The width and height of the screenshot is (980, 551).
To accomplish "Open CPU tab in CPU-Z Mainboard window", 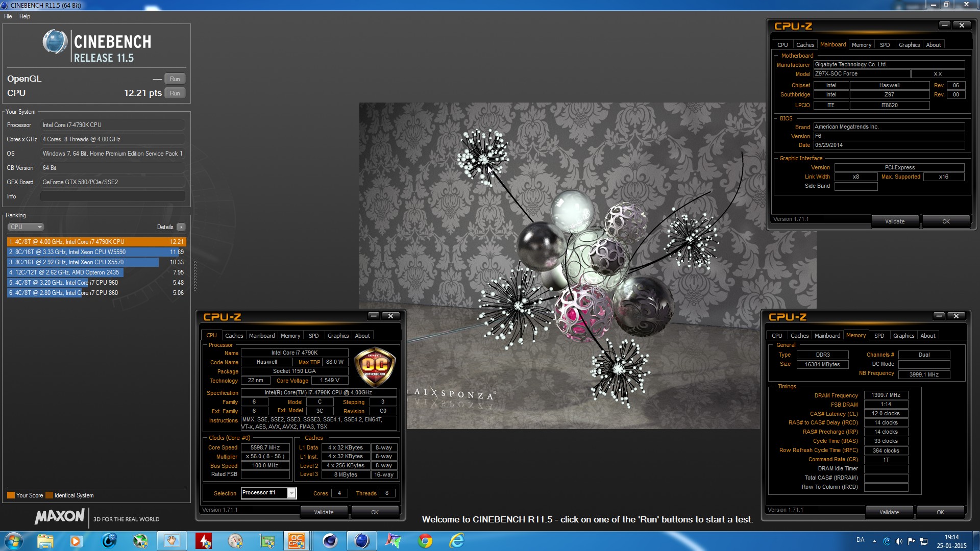I will coord(782,45).
